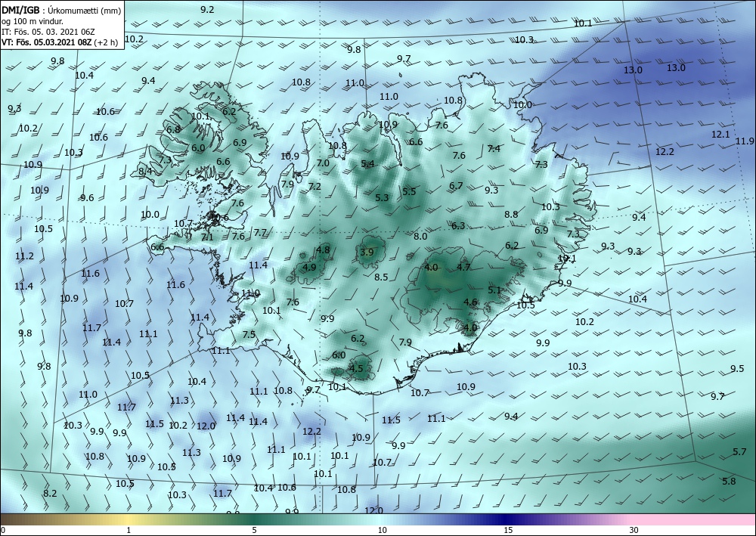Viewport: 756px width, 536px height.
Task: Click the 6.7 value on the map
Action: pyautogui.click(x=456, y=186)
